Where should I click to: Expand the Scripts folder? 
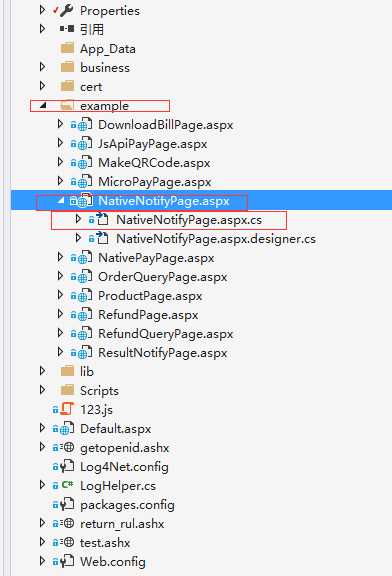click(x=43, y=390)
